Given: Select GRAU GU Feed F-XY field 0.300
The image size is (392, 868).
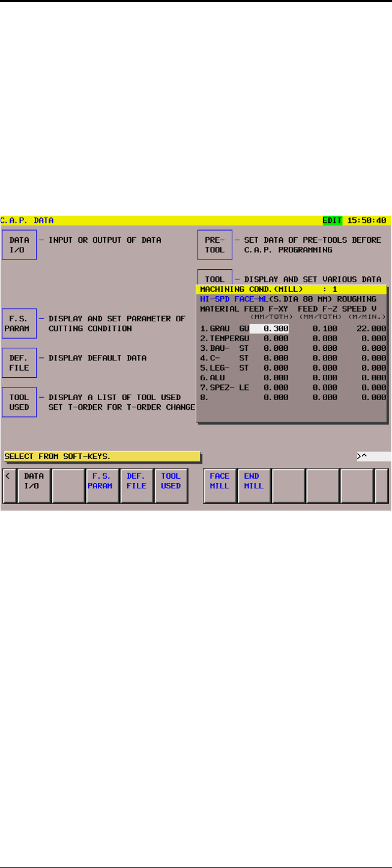Looking at the screenshot, I should 270,329.
